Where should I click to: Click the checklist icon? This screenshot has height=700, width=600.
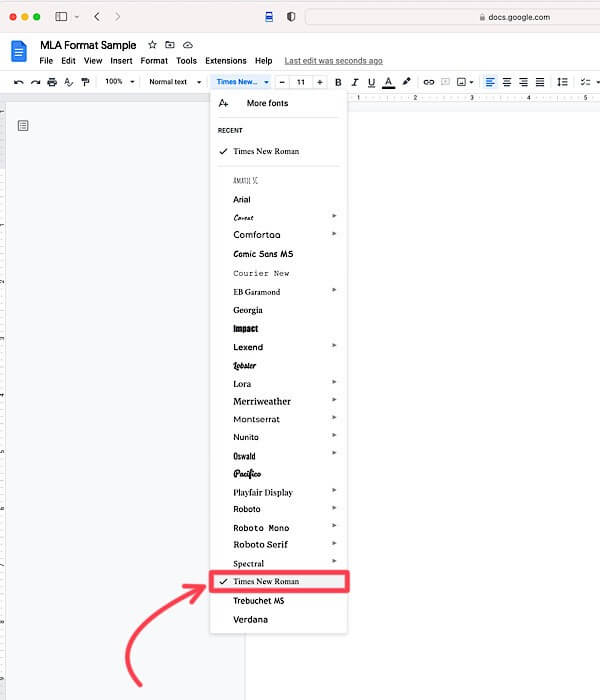[x=585, y=82]
